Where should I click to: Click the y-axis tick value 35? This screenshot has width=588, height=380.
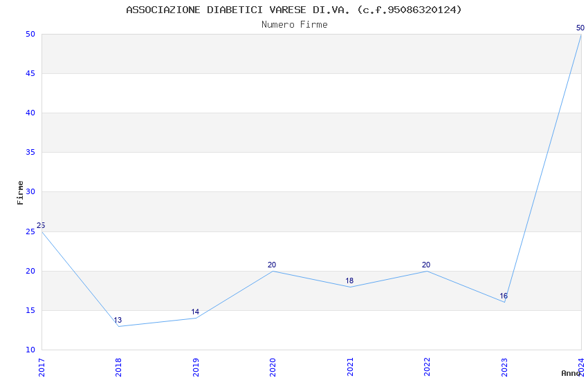[x=30, y=153]
